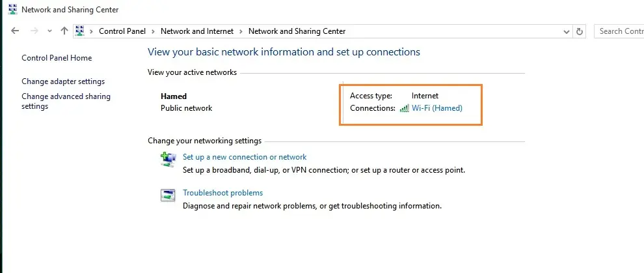Open the recent locations dropdown arrow
The width and height of the screenshot is (644, 273).
point(49,31)
